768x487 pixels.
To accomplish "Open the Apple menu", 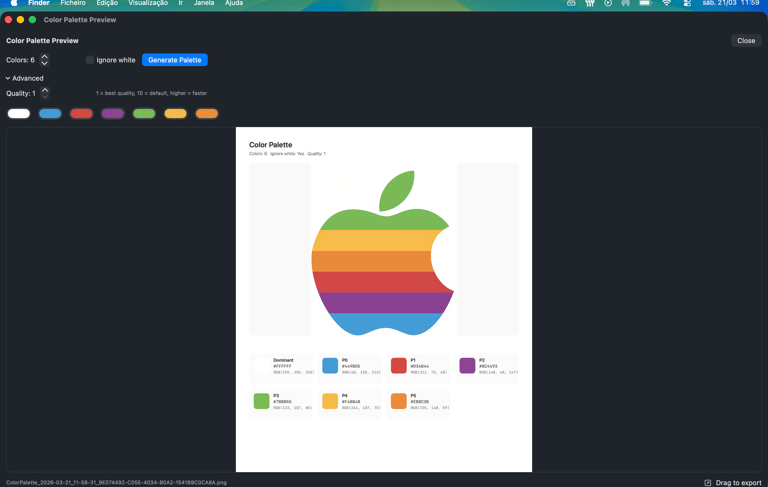I will [14, 3].
